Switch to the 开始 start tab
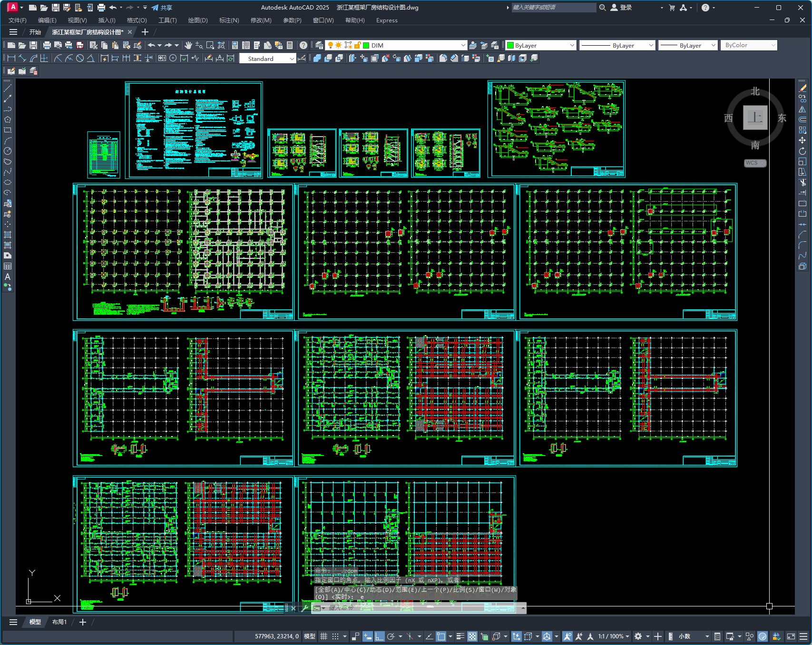Image resolution: width=812 pixels, height=645 pixels. tap(35, 32)
